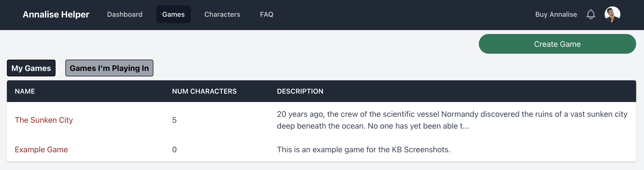The width and height of the screenshot is (644, 170).
Task: Open the notifications bell
Action: point(590,14)
